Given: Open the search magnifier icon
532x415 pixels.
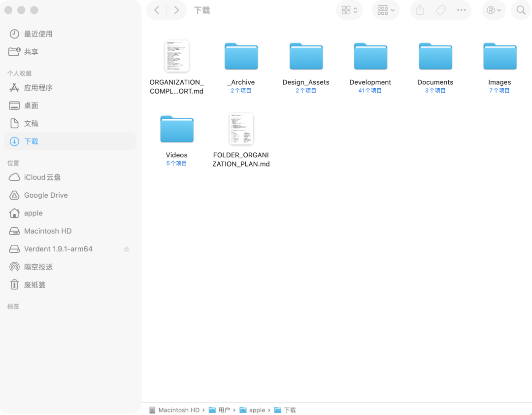Looking at the screenshot, I should pyautogui.click(x=521, y=10).
